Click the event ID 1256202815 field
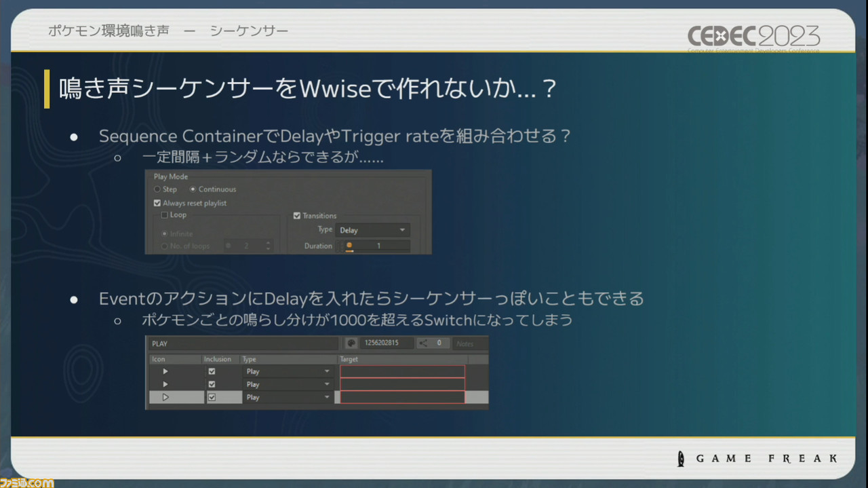The image size is (868, 488). [386, 343]
